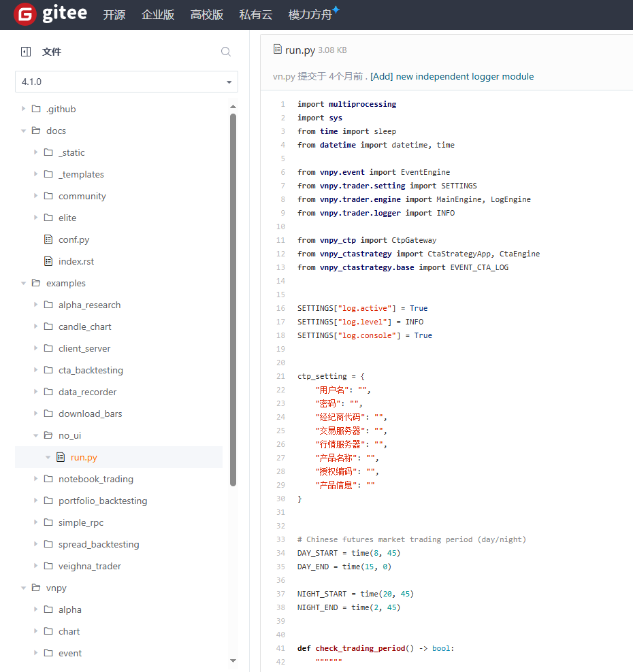Click the run.py file icon in header

click(278, 49)
